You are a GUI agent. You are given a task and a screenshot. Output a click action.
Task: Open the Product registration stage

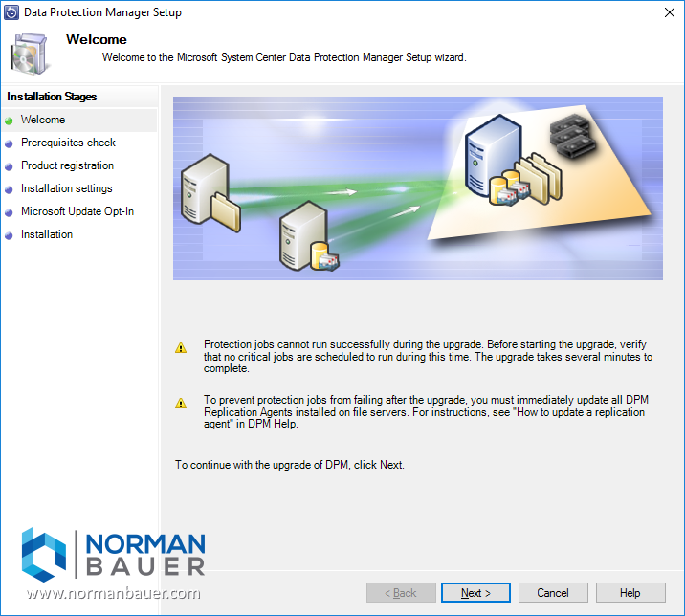click(67, 165)
